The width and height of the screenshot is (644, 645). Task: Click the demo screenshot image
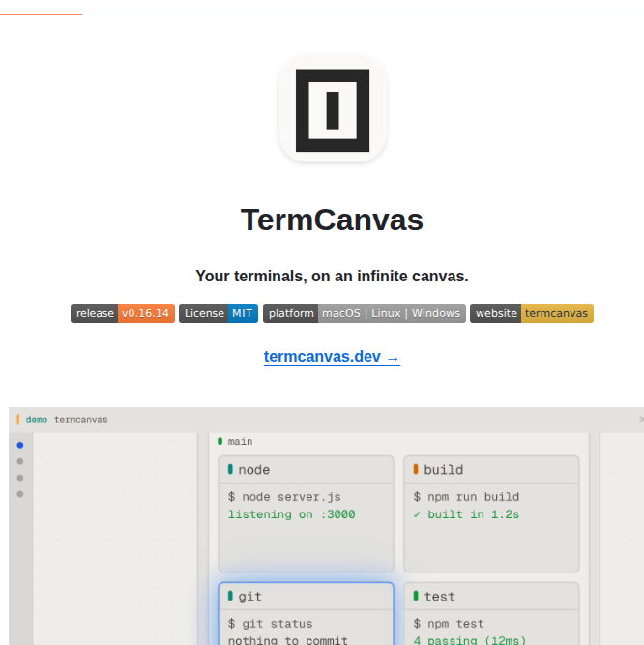tap(326, 526)
